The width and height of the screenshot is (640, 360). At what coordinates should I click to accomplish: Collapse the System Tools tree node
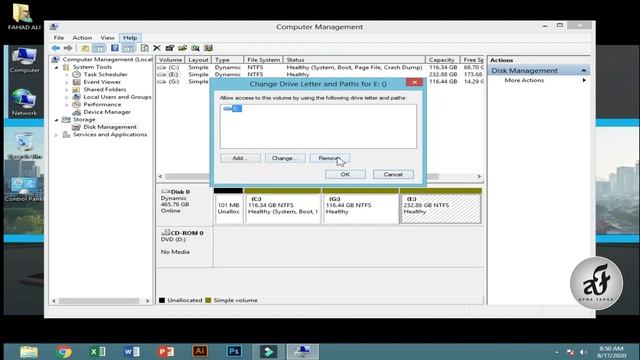pos(57,67)
